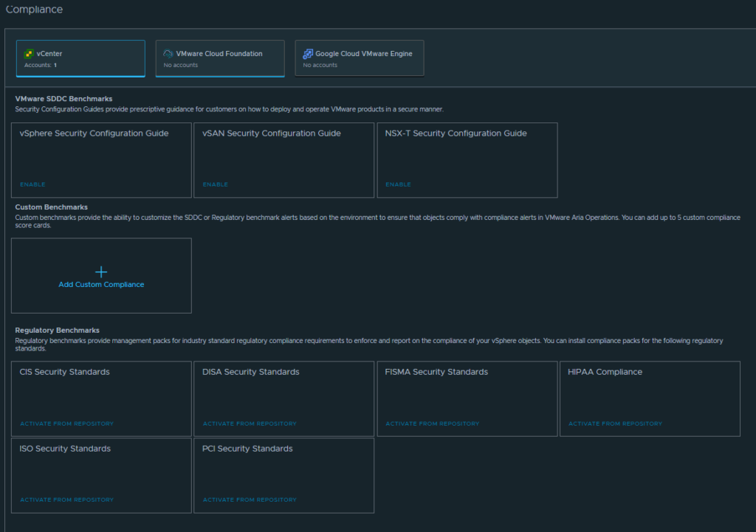Click the 'Accounts: 1' text under vCenter

pos(41,65)
